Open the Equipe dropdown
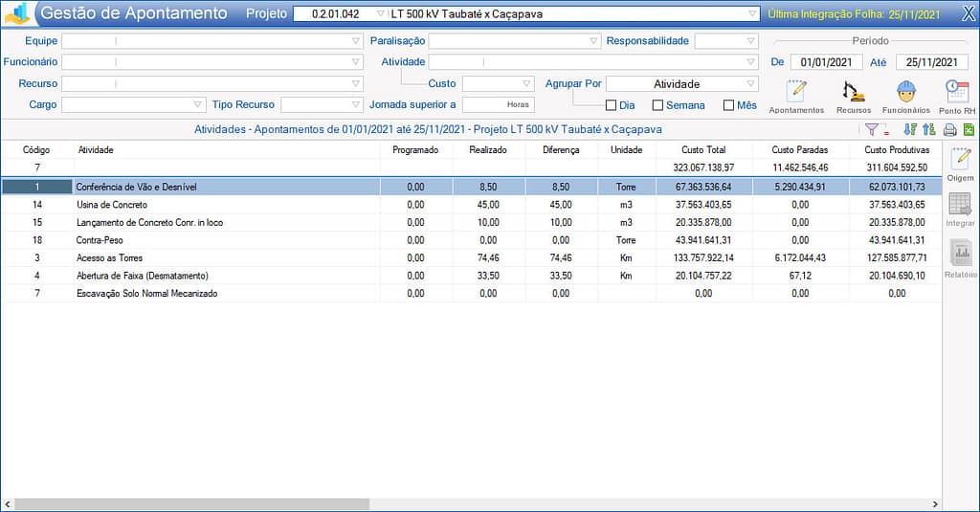The height and width of the screenshot is (512, 980). pos(356,41)
